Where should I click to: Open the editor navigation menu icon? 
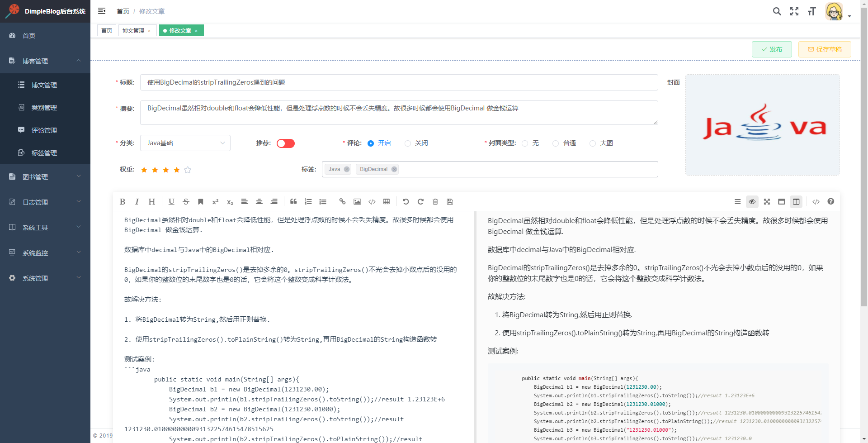click(737, 202)
